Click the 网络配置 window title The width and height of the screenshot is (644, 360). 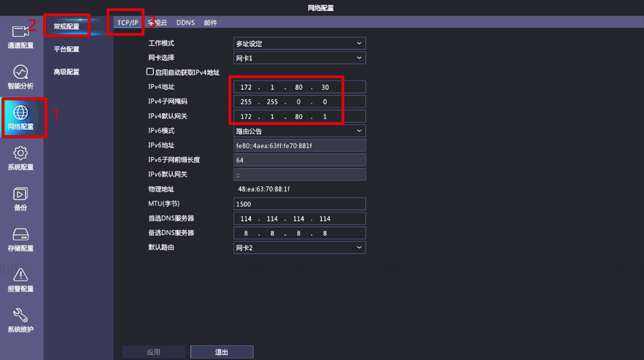(x=321, y=8)
